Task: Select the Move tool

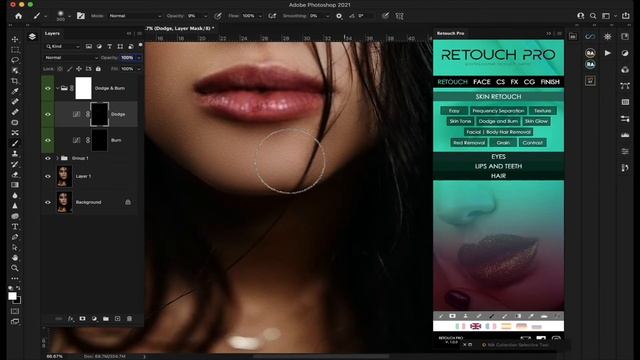Action: click(x=15, y=39)
